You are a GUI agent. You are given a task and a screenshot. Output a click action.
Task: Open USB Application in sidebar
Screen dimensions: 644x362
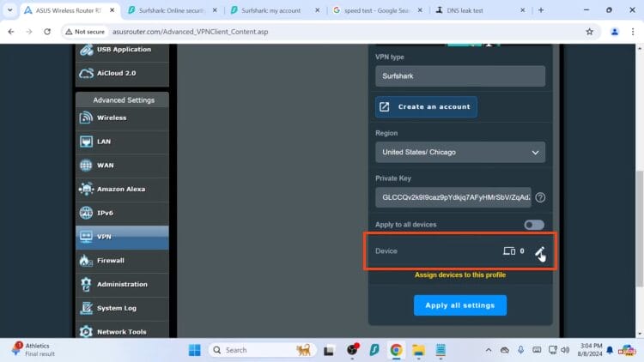[x=122, y=50]
